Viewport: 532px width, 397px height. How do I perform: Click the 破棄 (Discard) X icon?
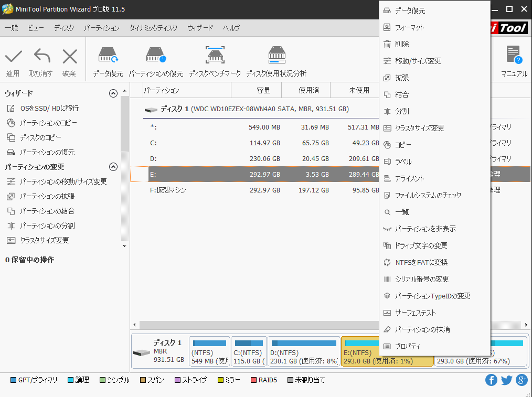(x=69, y=55)
